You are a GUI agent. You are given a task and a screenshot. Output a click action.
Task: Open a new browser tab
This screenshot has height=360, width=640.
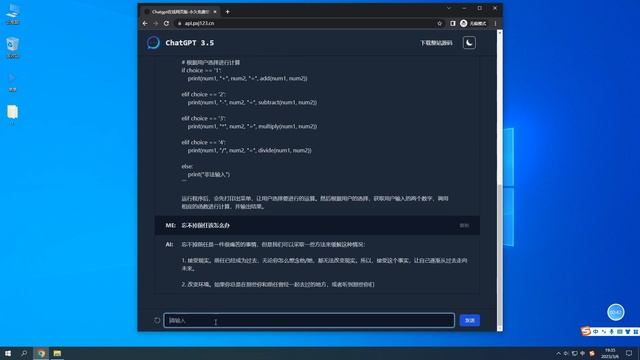(227, 12)
